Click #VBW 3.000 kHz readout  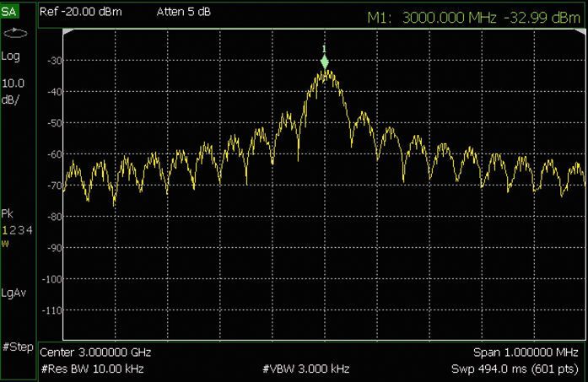click(306, 369)
